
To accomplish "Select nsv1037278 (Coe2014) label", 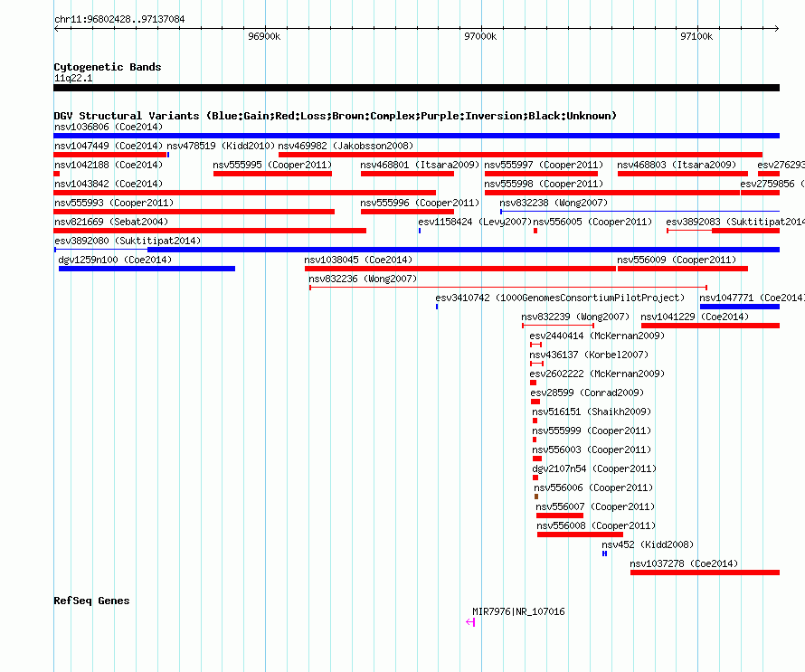I will pos(684,563).
